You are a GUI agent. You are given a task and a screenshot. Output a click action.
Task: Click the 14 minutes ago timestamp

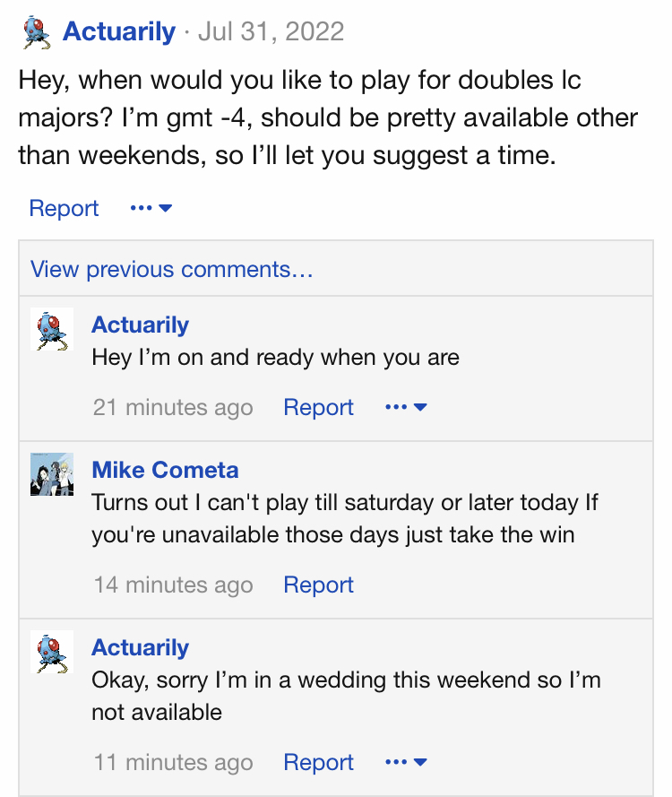pos(173,585)
